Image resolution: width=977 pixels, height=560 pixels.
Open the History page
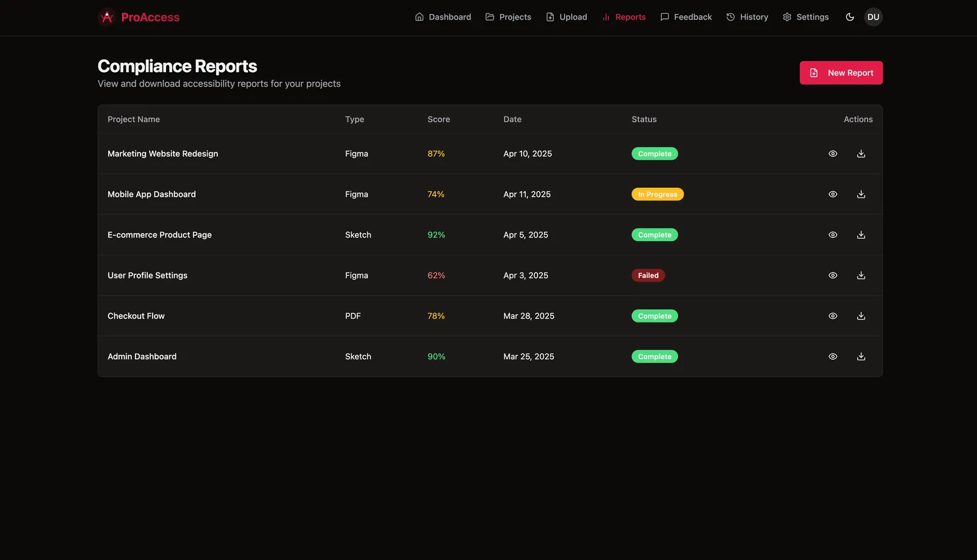(x=747, y=17)
